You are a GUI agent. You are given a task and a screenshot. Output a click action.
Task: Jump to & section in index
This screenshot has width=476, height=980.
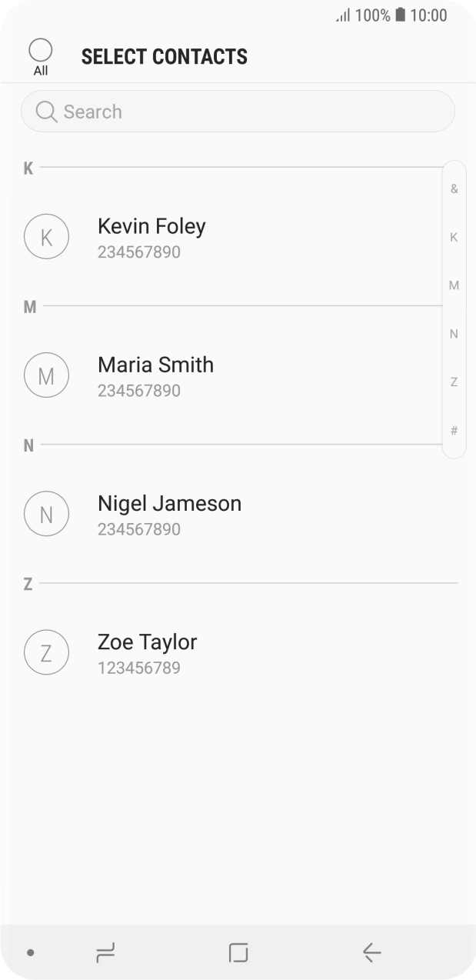coord(454,189)
